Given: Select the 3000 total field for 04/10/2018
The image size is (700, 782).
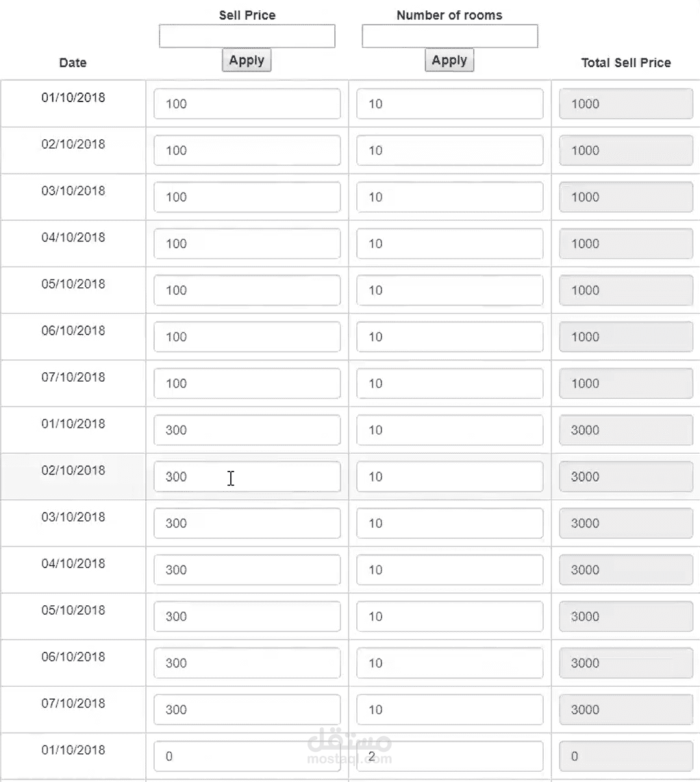Looking at the screenshot, I should [625, 570].
